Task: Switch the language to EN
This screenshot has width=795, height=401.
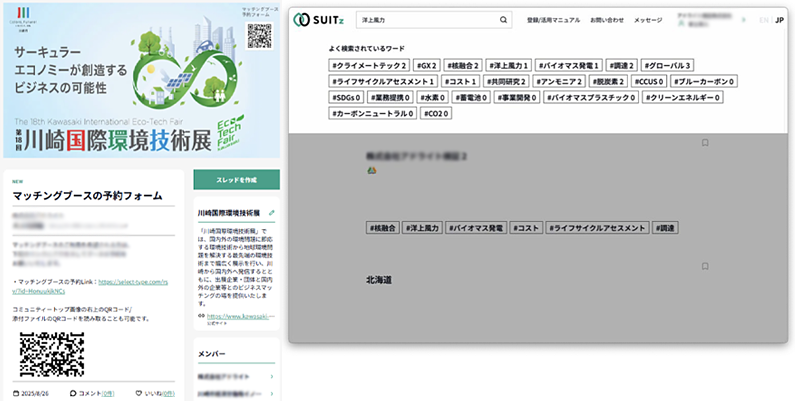Action: click(x=764, y=20)
